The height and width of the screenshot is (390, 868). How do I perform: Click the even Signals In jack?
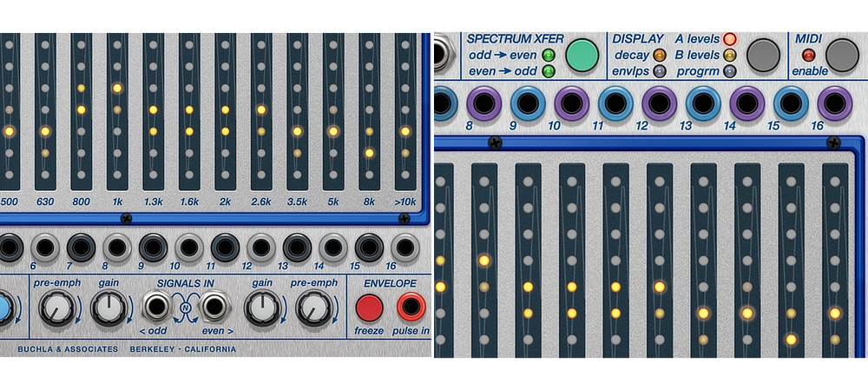[213, 307]
